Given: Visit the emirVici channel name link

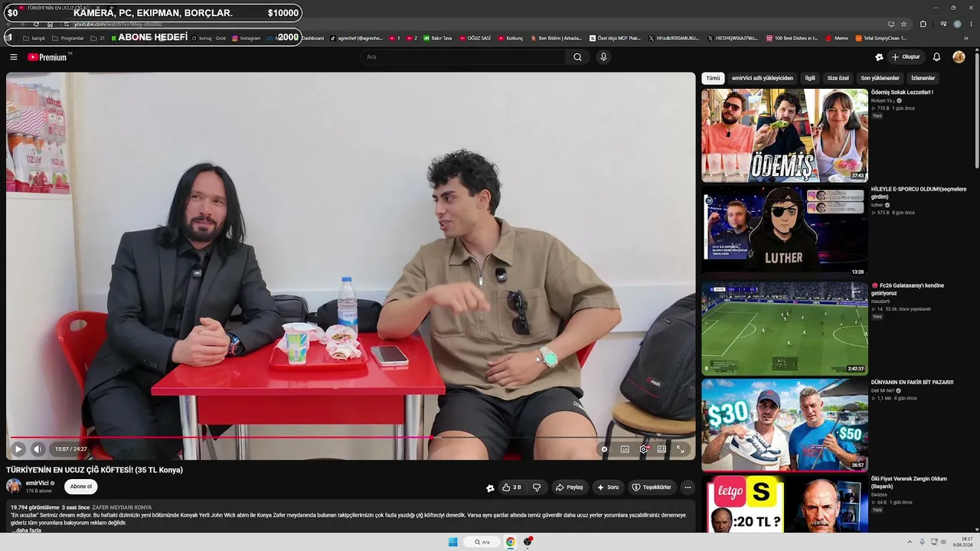Looking at the screenshot, I should click(38, 484).
